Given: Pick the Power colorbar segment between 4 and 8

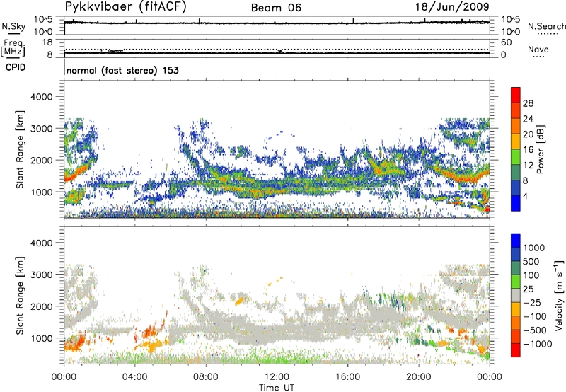Looking at the screenshot, I should coord(516,188).
